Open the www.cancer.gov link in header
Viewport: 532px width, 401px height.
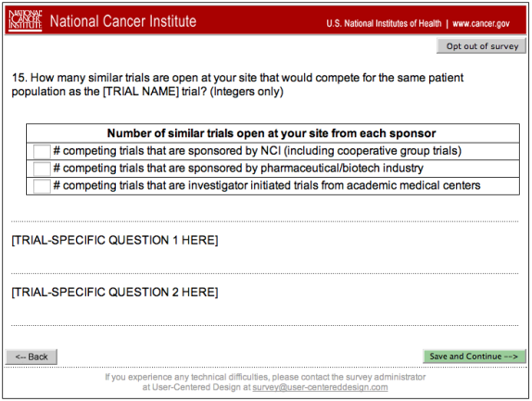[481, 23]
